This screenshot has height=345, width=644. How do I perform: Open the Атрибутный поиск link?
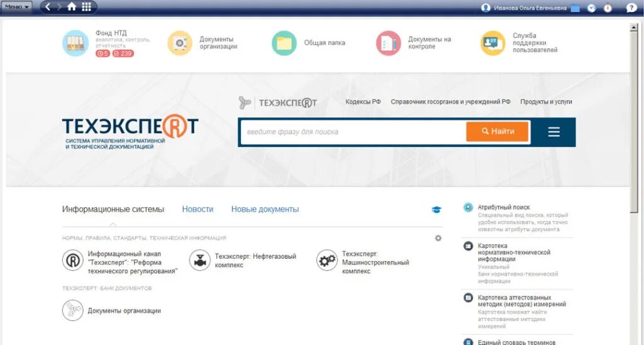pyautogui.click(x=504, y=208)
